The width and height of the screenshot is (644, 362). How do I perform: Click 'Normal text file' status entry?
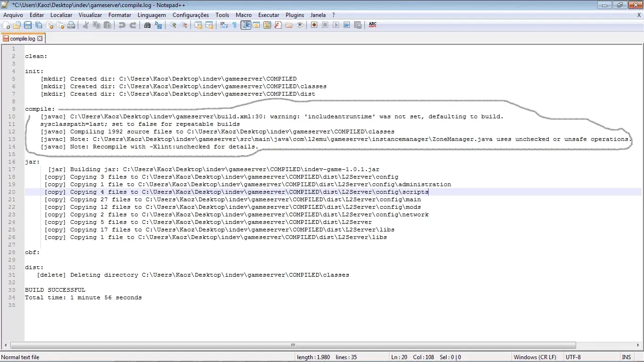(20, 357)
